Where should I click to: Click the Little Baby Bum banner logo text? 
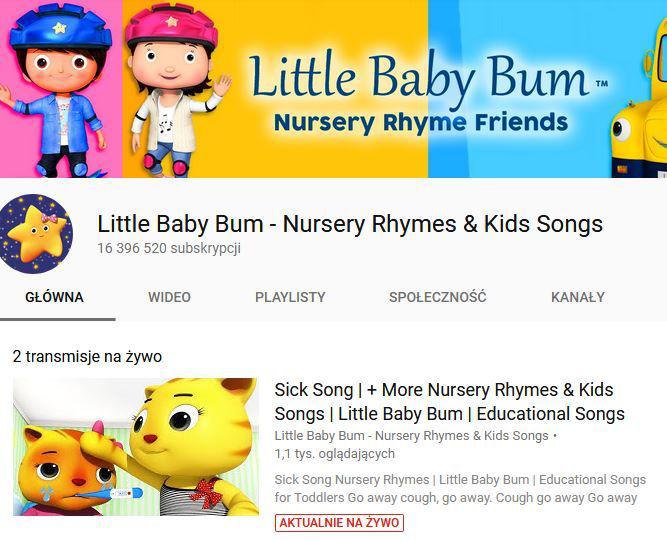coord(419,77)
